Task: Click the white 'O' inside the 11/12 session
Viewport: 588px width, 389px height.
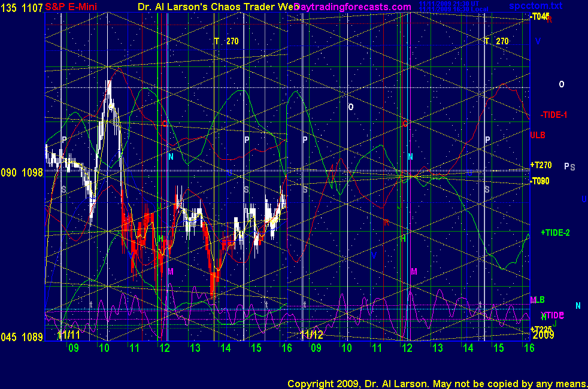Action: (x=351, y=107)
